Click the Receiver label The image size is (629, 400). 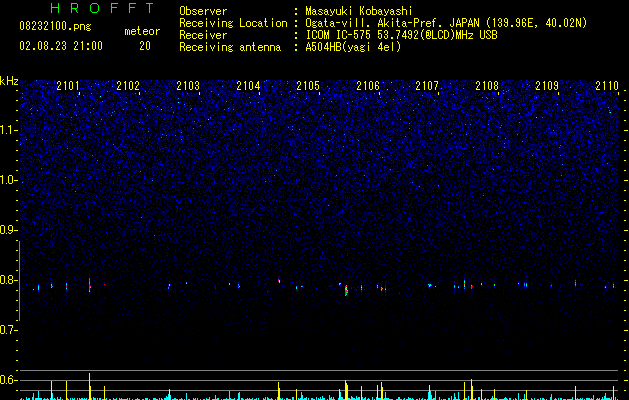click(x=203, y=35)
